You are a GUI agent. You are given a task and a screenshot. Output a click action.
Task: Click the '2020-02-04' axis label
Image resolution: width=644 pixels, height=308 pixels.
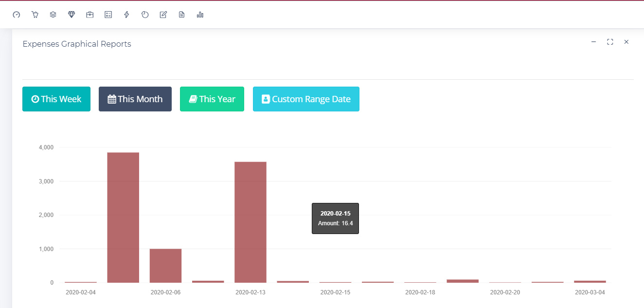(81, 292)
